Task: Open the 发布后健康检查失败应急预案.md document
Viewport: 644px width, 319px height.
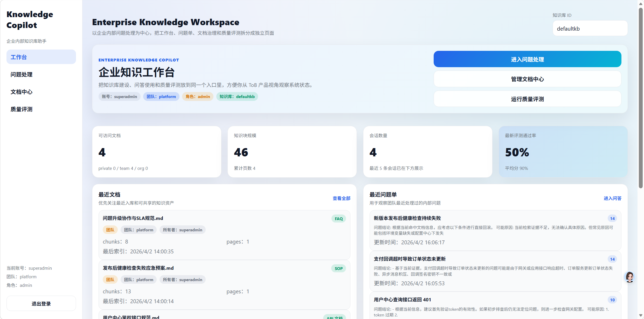Action: pos(138,268)
